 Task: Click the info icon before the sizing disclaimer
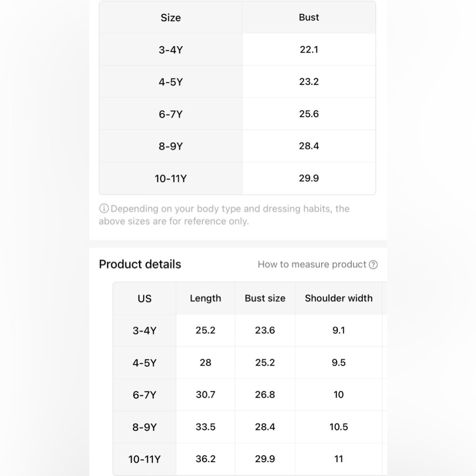pyautogui.click(x=104, y=208)
